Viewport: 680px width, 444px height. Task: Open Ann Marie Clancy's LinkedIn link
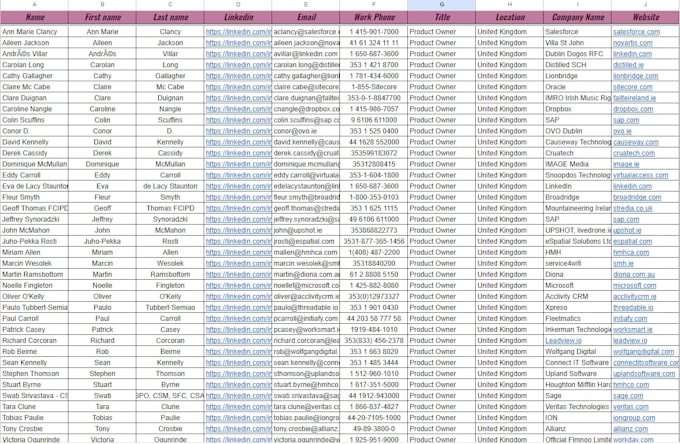(x=238, y=32)
